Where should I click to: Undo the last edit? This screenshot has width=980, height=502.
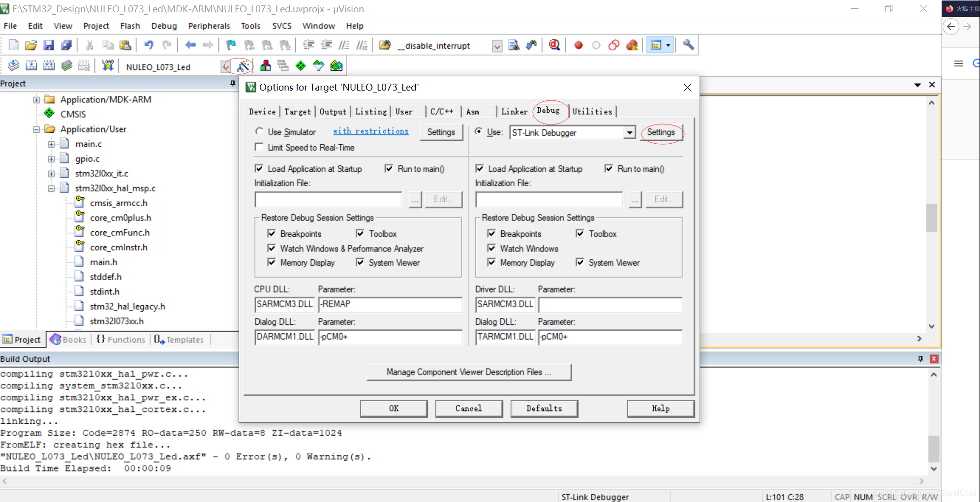tap(149, 45)
